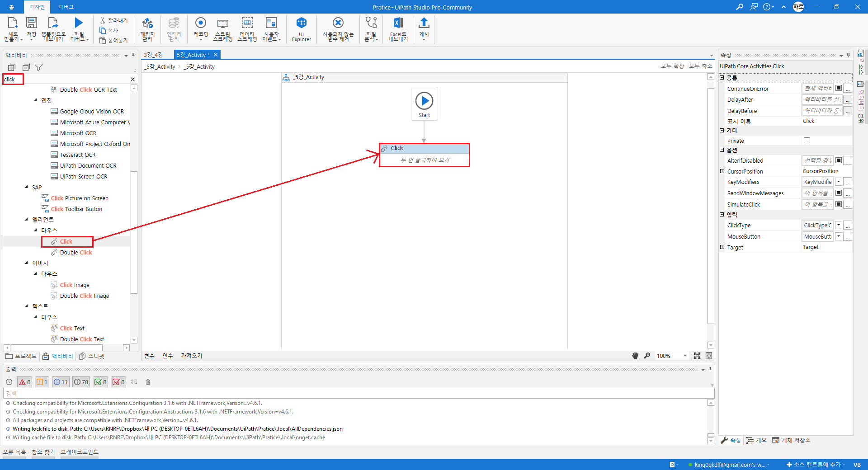Click fit-to-screen icon beside zoom
Viewport: 868px width, 470px height.
[x=697, y=356]
